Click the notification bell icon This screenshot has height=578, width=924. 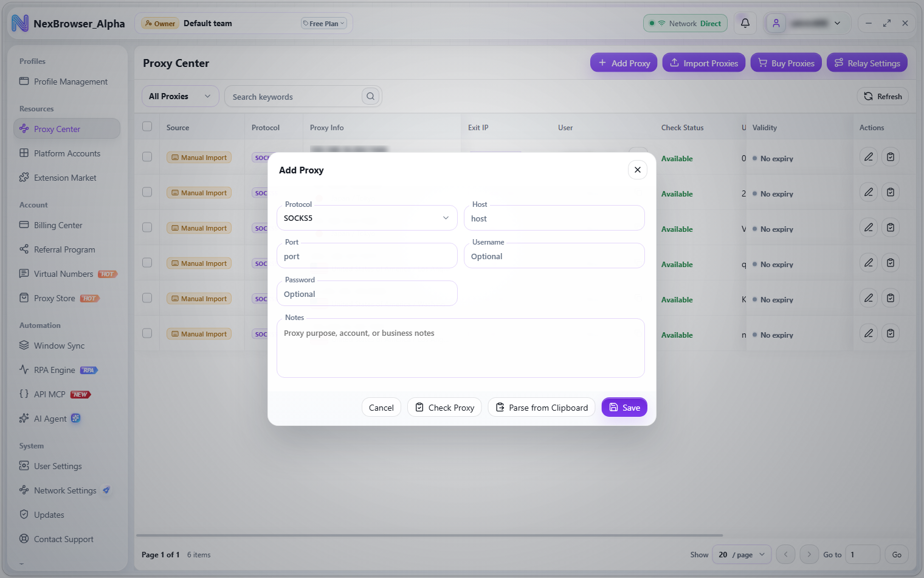click(745, 23)
